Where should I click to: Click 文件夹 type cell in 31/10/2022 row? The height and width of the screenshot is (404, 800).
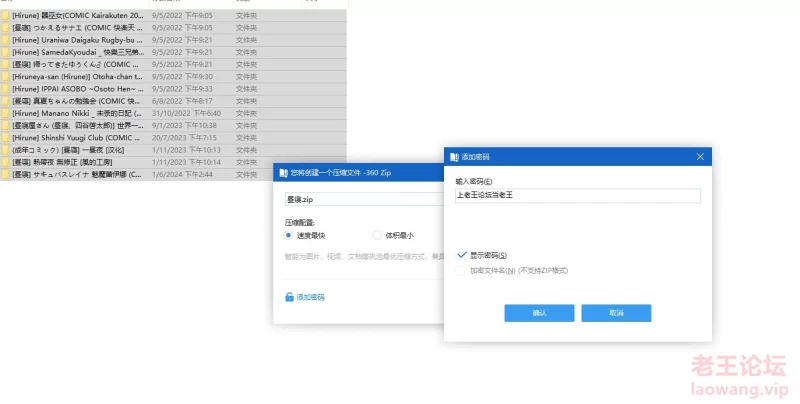pyautogui.click(x=246, y=113)
